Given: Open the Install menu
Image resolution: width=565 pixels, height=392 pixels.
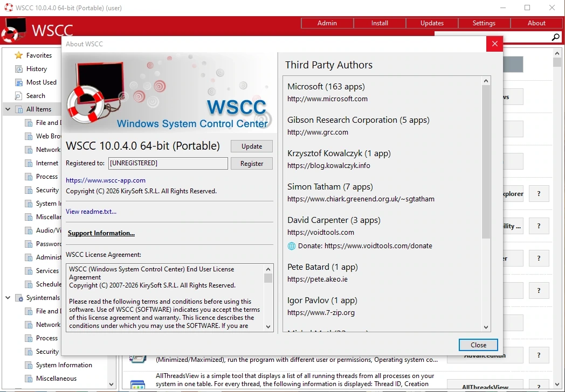Looking at the screenshot, I should pos(380,23).
